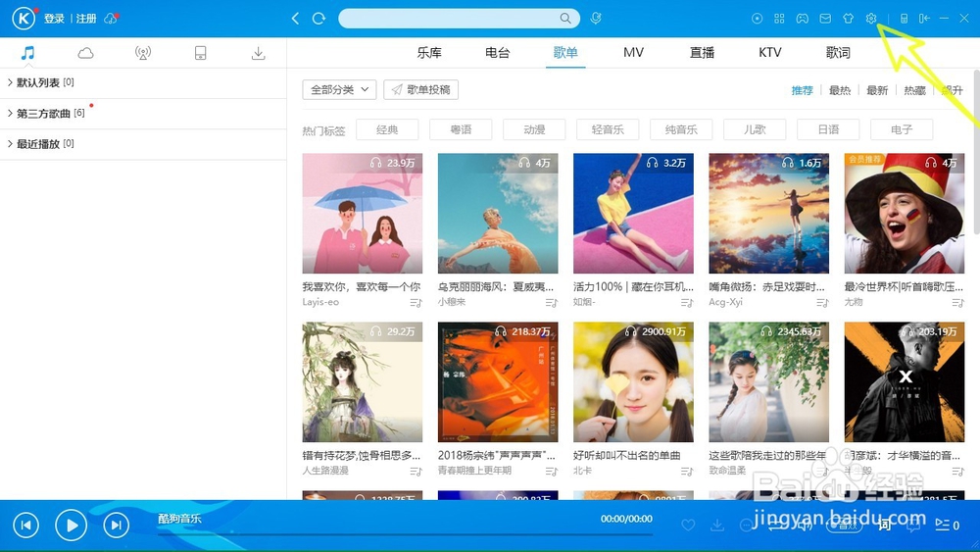Open 好听却叫不出名的单曲 playlist cover

pyautogui.click(x=633, y=382)
